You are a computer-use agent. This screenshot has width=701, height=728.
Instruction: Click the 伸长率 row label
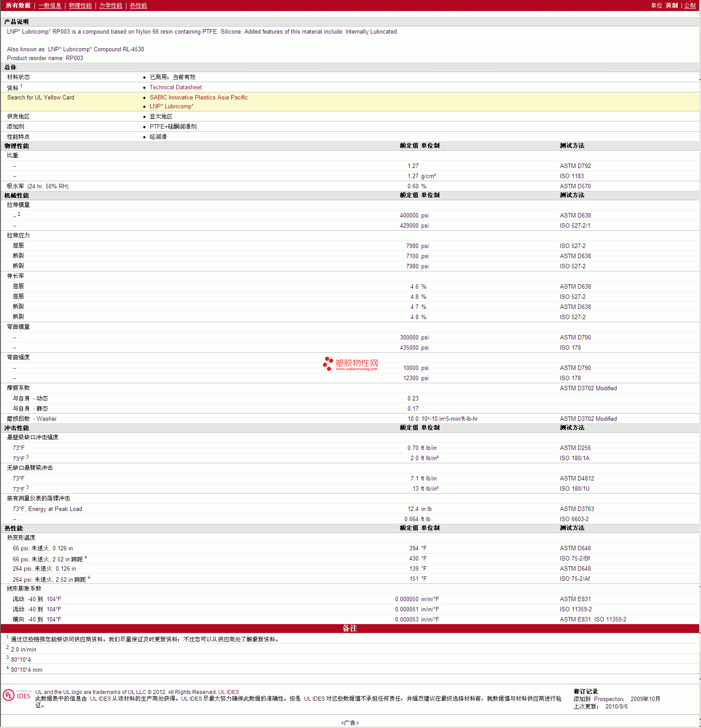[15, 276]
